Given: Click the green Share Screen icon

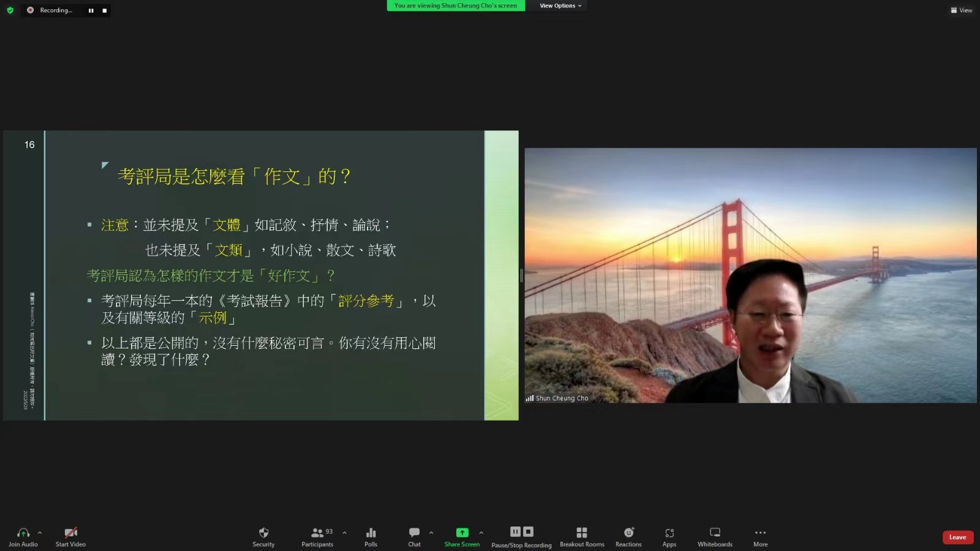Looking at the screenshot, I should pyautogui.click(x=462, y=533).
